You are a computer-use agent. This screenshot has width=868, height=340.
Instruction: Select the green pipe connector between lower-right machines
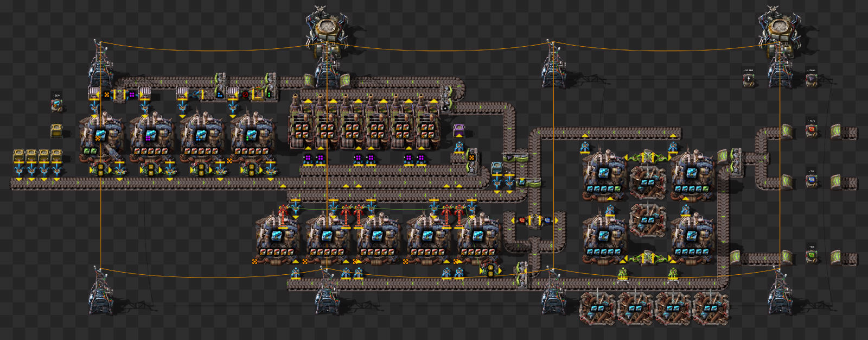(x=648, y=257)
